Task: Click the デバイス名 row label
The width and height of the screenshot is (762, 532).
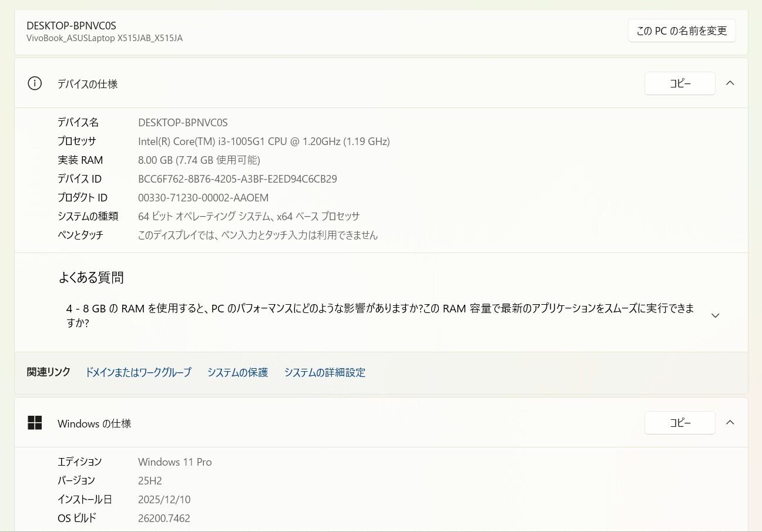Action: 78,123
